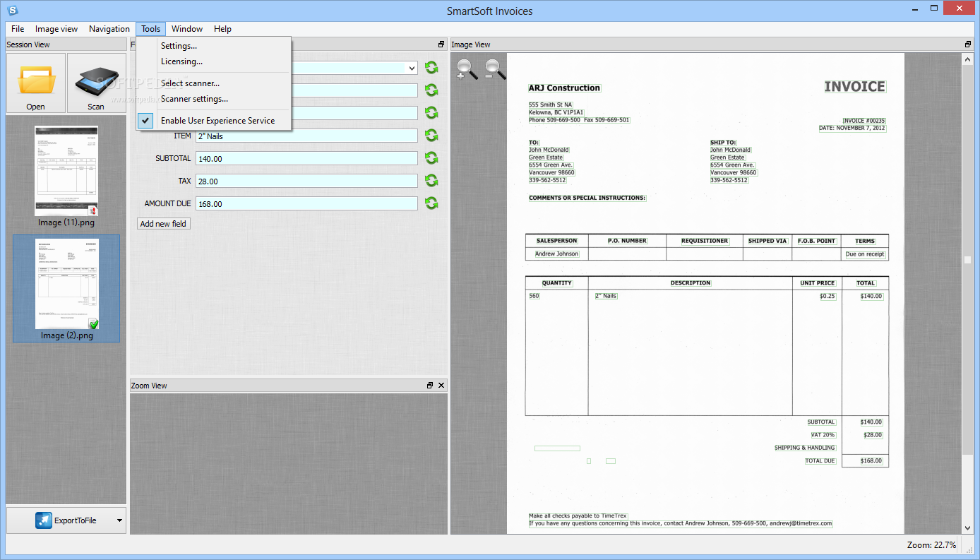The height and width of the screenshot is (560, 980).
Task: Click the AMOUNT DUE field showing 168.00
Action: pyautogui.click(x=306, y=203)
